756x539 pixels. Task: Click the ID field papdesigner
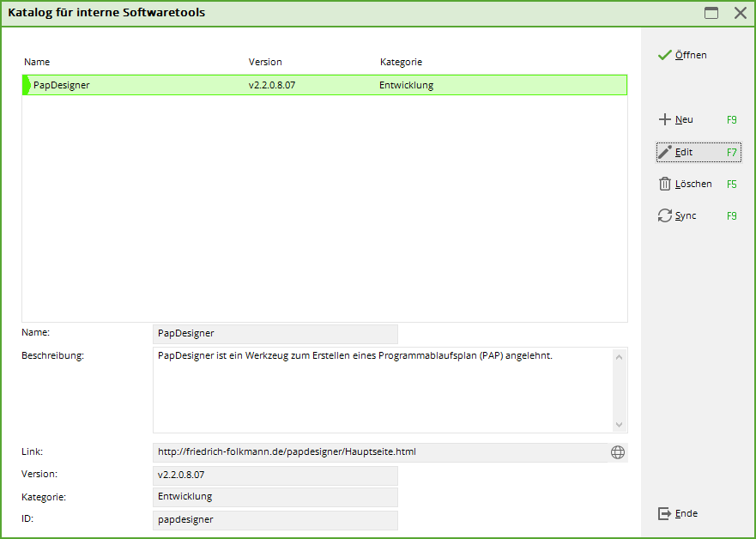275,520
